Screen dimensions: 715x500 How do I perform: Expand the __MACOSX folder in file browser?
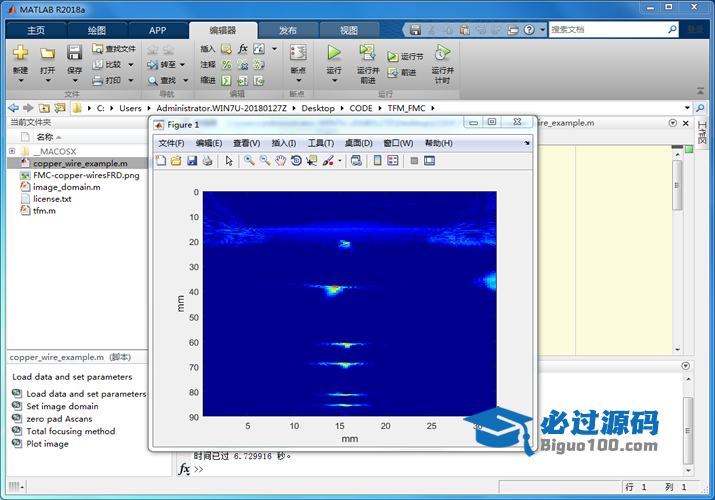pyautogui.click(x=12, y=151)
